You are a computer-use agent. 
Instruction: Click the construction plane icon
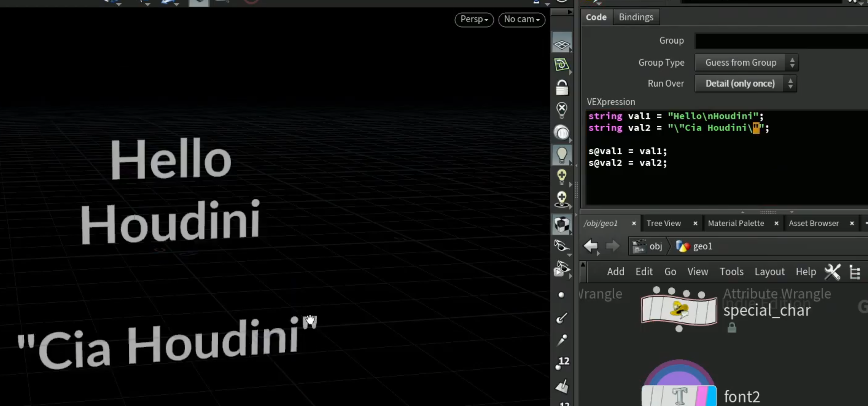pyautogui.click(x=561, y=64)
